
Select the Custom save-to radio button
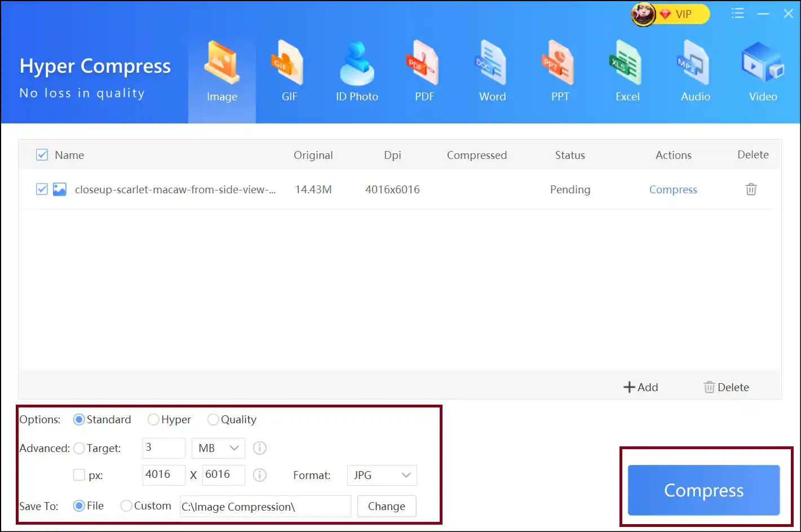click(126, 506)
